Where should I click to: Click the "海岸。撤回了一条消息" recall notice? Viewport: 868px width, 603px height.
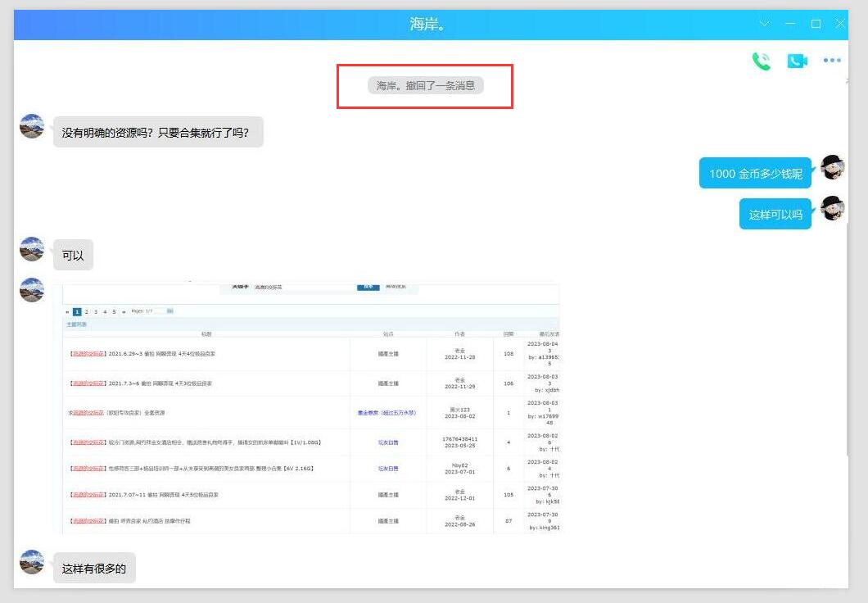click(x=425, y=85)
